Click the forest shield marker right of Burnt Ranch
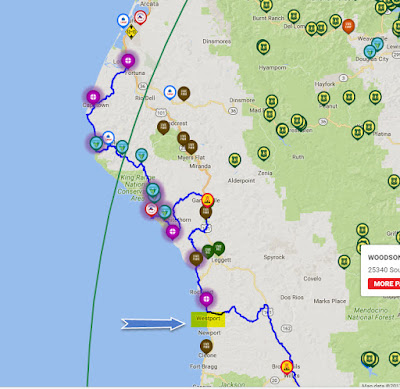Viewport: 400px width, 389px height. click(x=294, y=16)
